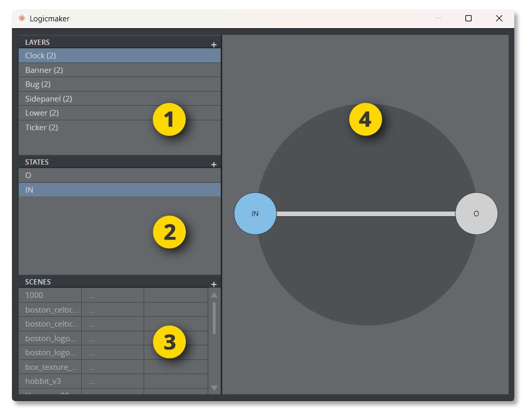Viewport: 532px width, 412px height.
Task: Select the IN state in States list
Action: (x=29, y=190)
